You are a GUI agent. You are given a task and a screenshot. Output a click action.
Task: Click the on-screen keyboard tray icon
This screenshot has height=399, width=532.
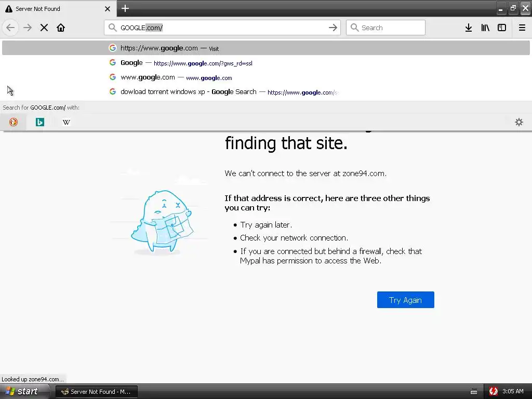474,392
